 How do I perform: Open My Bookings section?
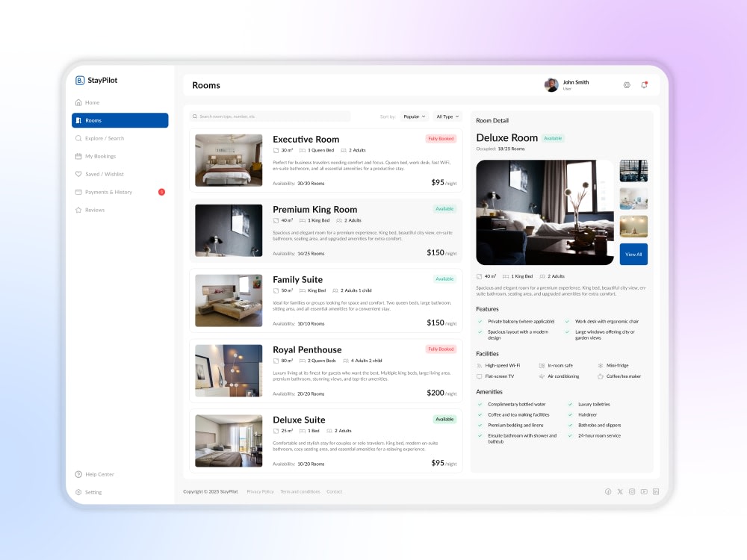click(x=96, y=156)
